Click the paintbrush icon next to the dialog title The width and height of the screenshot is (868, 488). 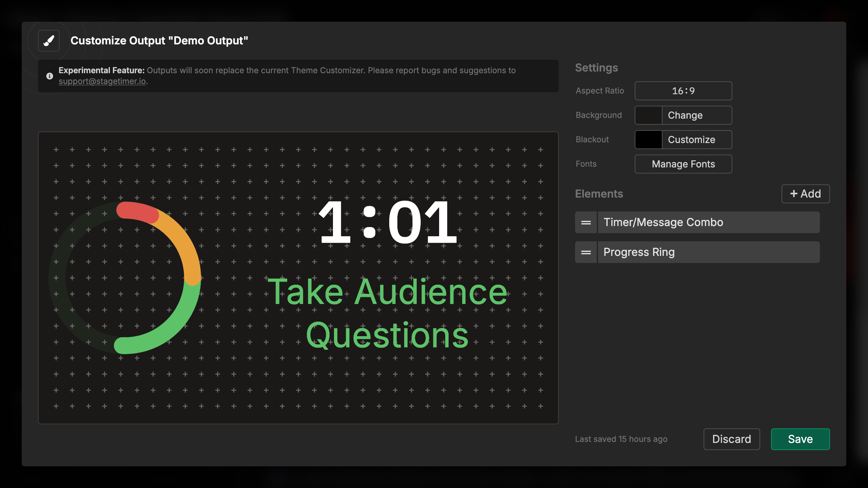click(48, 40)
